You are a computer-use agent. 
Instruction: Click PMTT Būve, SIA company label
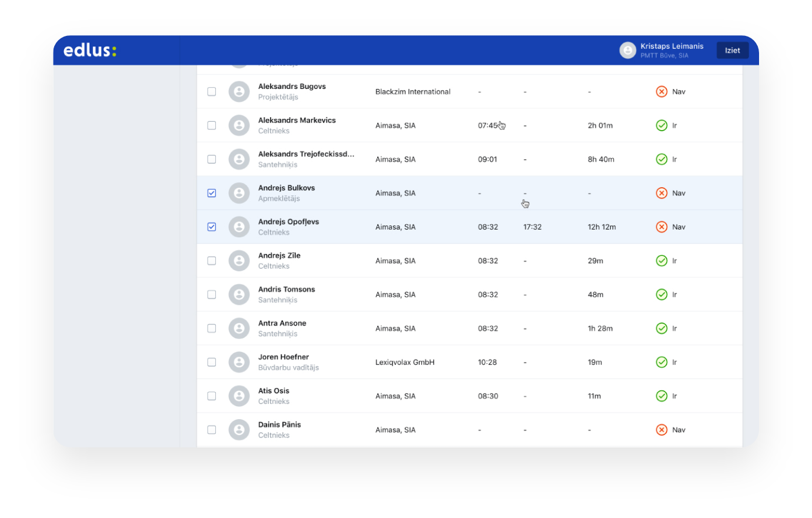[x=664, y=56]
